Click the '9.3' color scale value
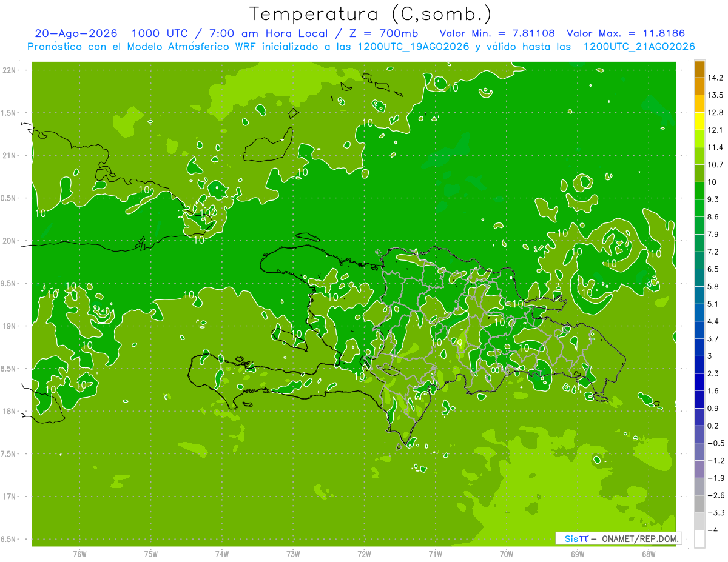Screen dimensions: 728x562 713,199
